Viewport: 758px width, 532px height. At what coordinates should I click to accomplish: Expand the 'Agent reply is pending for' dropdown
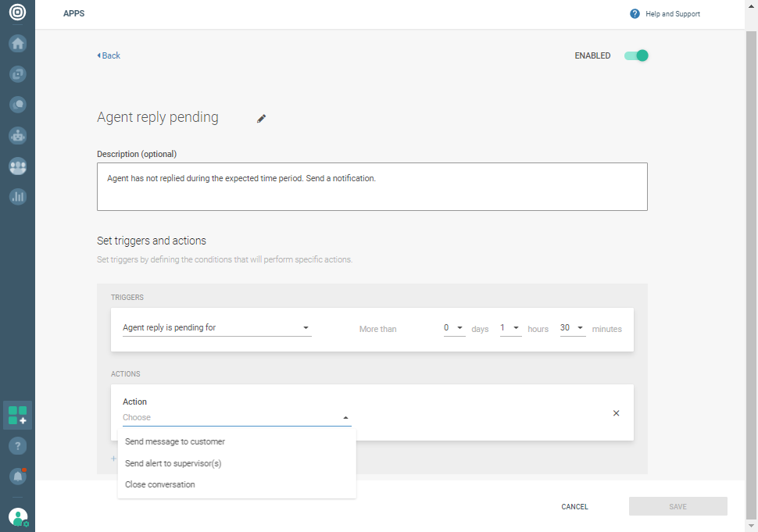216,328
